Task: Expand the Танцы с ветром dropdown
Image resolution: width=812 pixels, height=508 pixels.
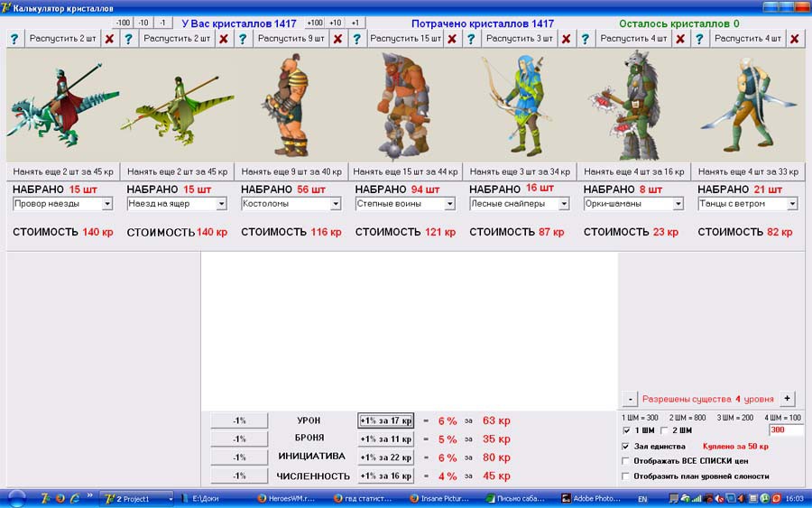Action: click(x=792, y=204)
